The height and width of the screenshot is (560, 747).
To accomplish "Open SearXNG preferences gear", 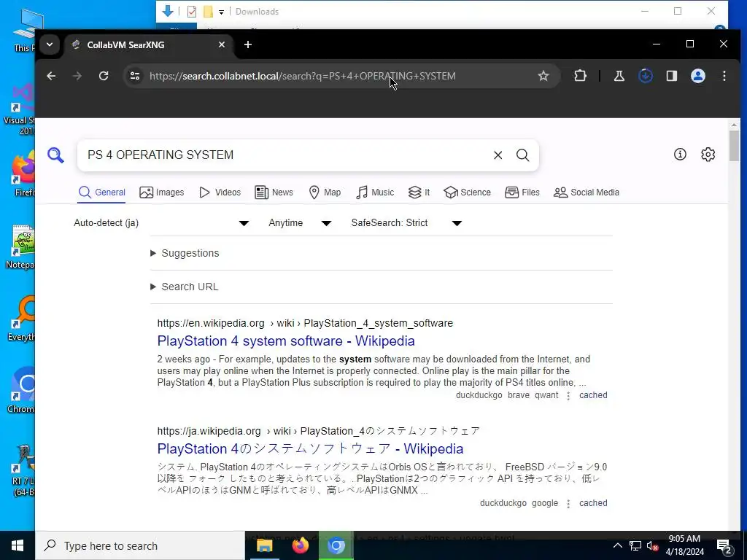I will [x=708, y=155].
